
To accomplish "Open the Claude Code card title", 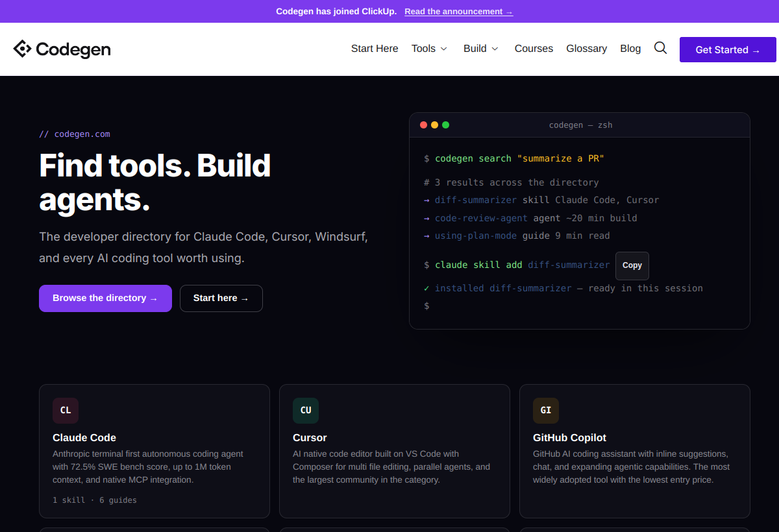I will point(84,438).
